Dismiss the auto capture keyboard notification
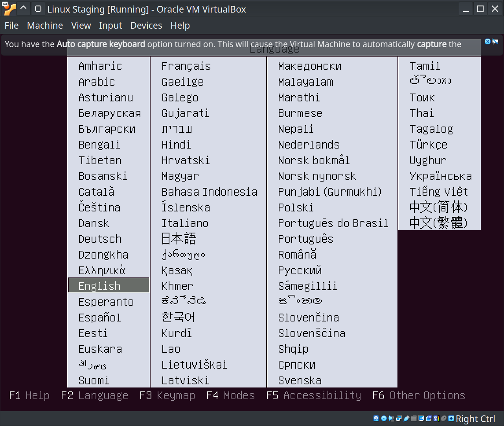This screenshot has height=426, width=504. [487, 42]
